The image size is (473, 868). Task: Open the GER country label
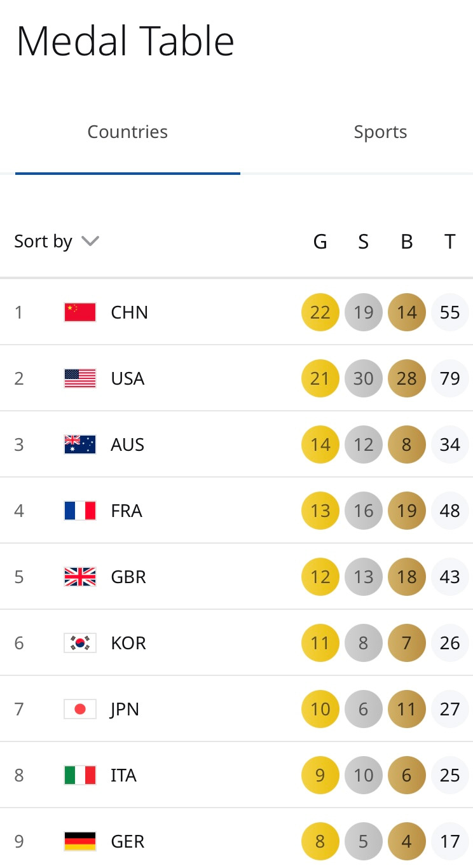point(128,841)
